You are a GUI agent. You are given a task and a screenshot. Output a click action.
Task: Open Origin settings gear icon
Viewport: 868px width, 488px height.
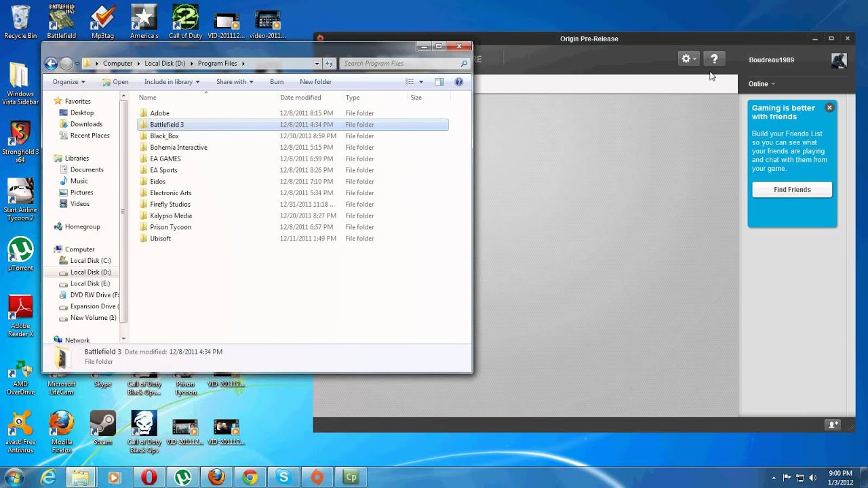coord(688,59)
